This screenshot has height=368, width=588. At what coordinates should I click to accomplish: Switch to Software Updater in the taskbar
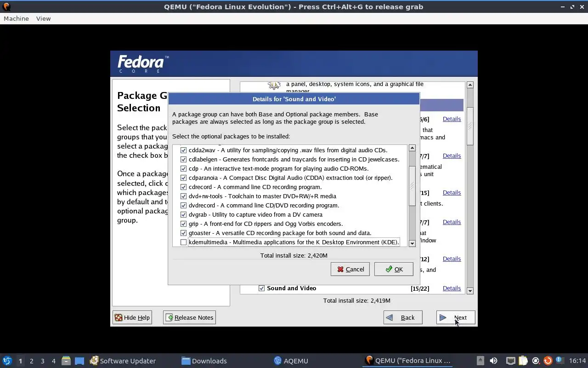(123, 361)
